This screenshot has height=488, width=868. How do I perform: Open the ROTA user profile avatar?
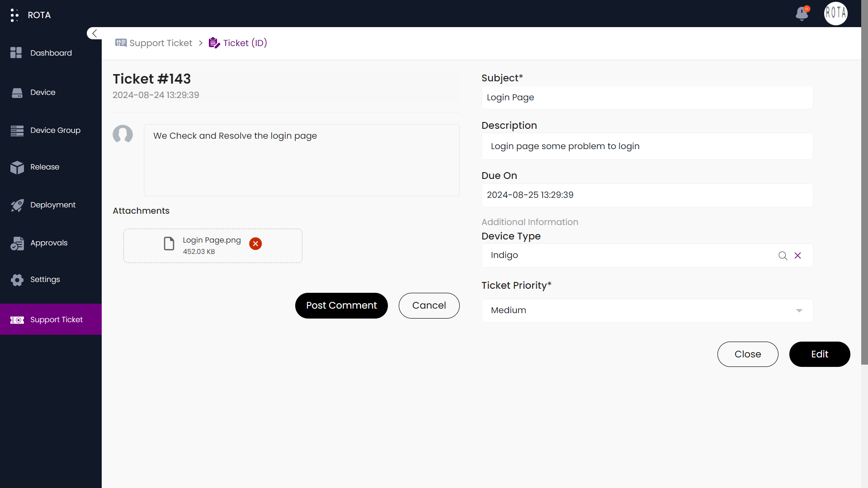click(x=835, y=14)
